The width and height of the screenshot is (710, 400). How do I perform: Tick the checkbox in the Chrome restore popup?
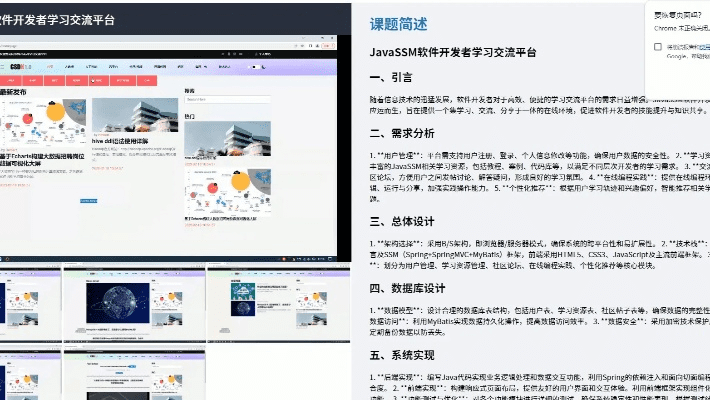657,47
